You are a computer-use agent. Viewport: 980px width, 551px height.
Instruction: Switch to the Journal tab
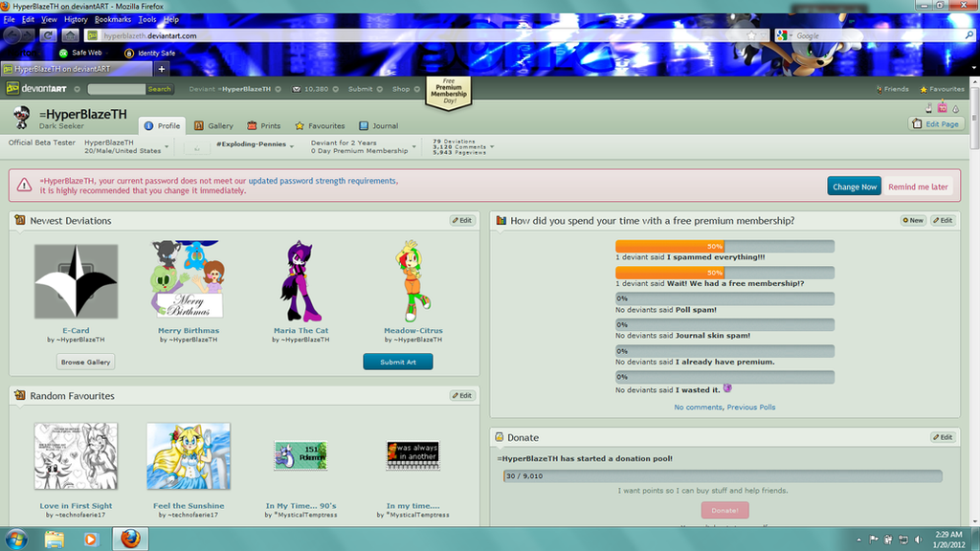379,125
